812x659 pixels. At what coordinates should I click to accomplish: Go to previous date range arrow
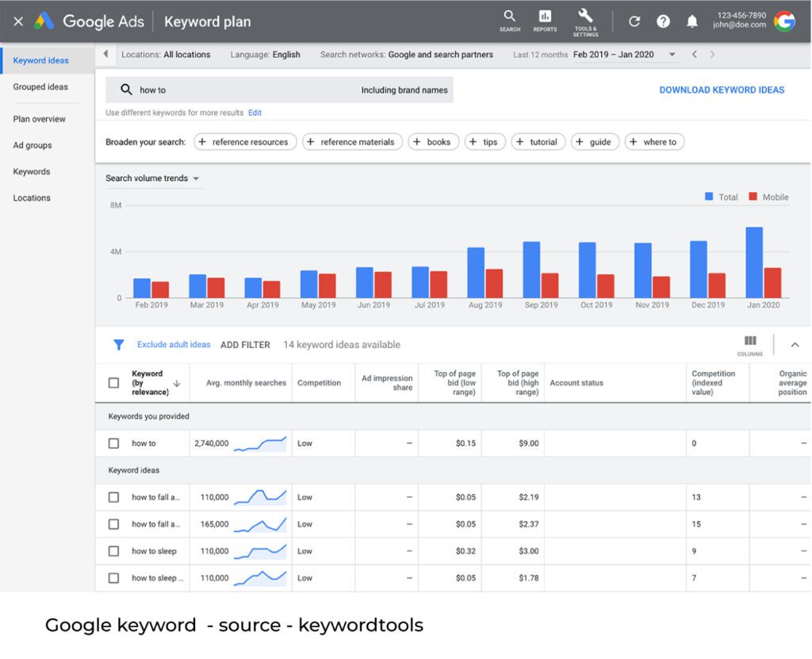(x=695, y=55)
